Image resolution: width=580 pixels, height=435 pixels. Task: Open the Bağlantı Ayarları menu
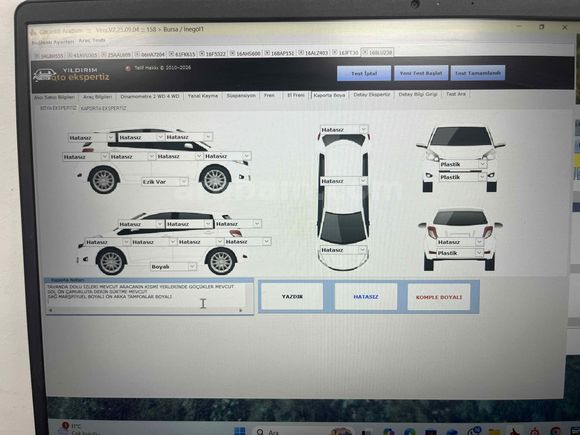[x=53, y=42]
